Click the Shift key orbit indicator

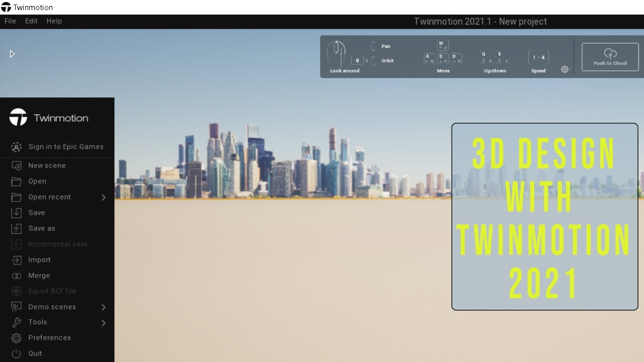357,60
